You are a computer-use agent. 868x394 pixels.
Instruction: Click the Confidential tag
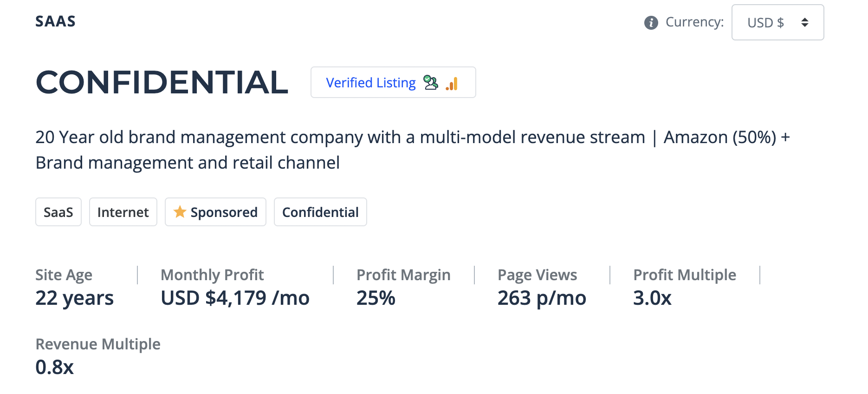tap(320, 212)
